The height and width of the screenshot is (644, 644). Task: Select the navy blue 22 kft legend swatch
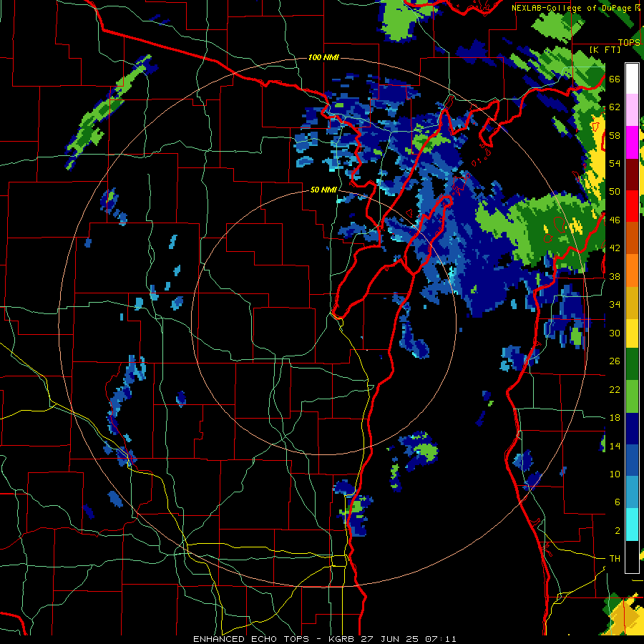[x=632, y=429]
